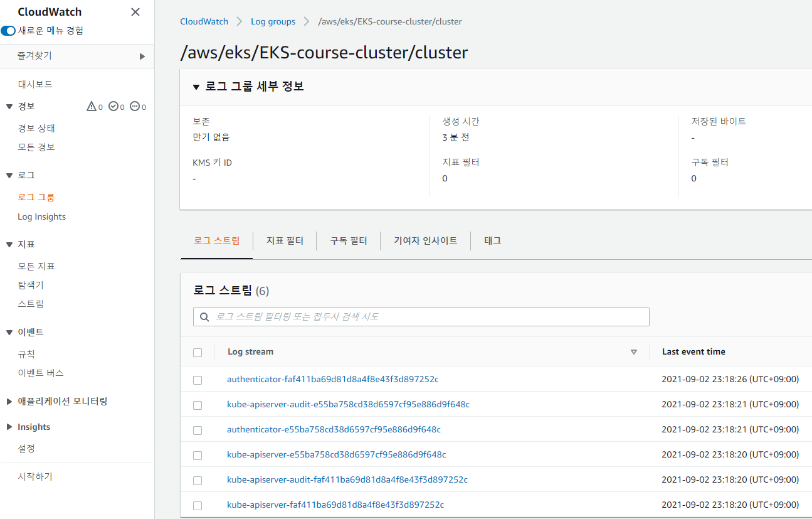812x519 pixels.
Task: Collapse the 이벤트 section
Action: 9,333
